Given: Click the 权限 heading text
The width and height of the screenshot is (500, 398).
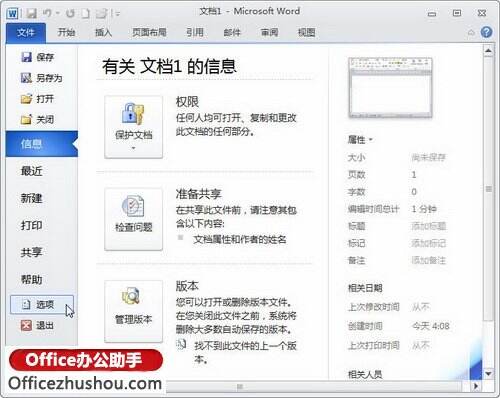Looking at the screenshot, I should click(187, 102).
